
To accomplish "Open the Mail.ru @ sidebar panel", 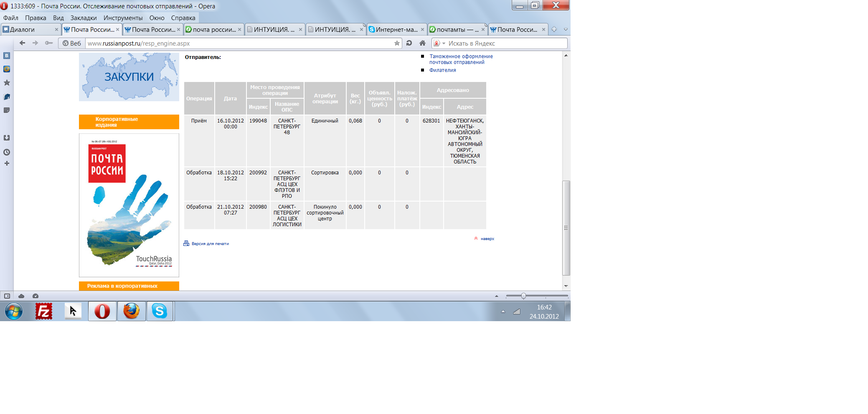I will [x=7, y=69].
